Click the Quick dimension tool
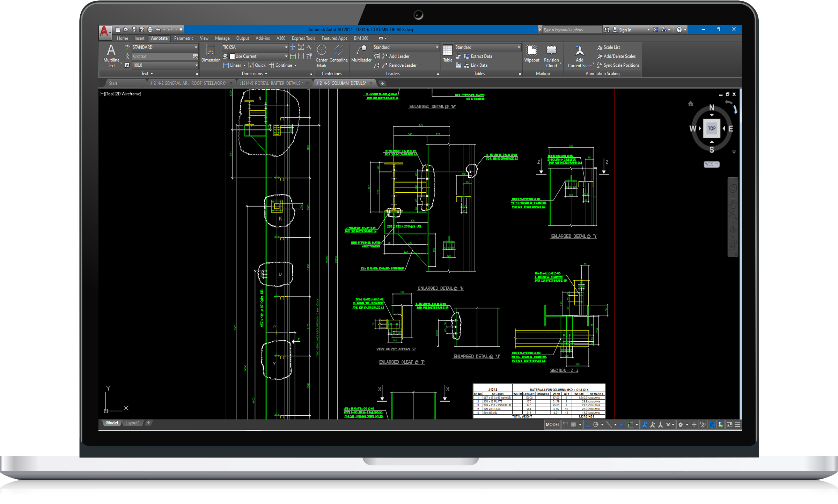838x504 pixels. click(257, 65)
